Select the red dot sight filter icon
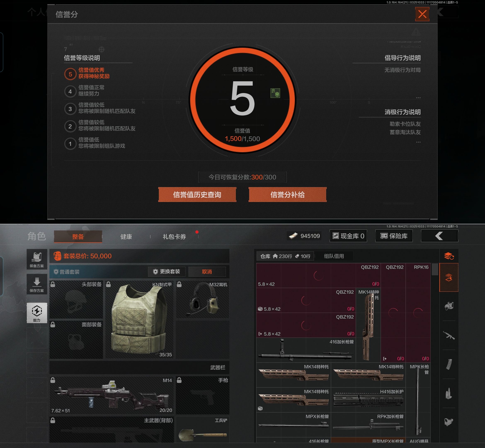 point(449,422)
